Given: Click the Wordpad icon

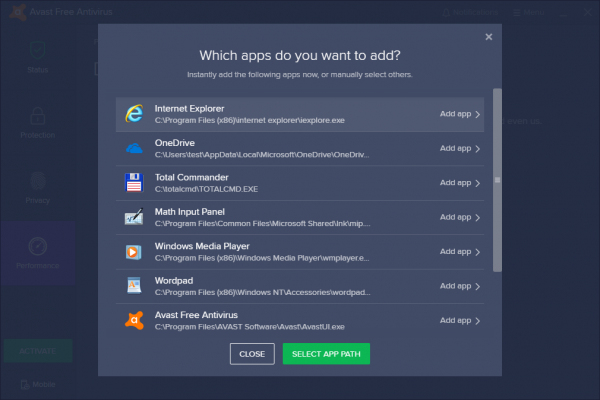Looking at the screenshot, I should [134, 286].
